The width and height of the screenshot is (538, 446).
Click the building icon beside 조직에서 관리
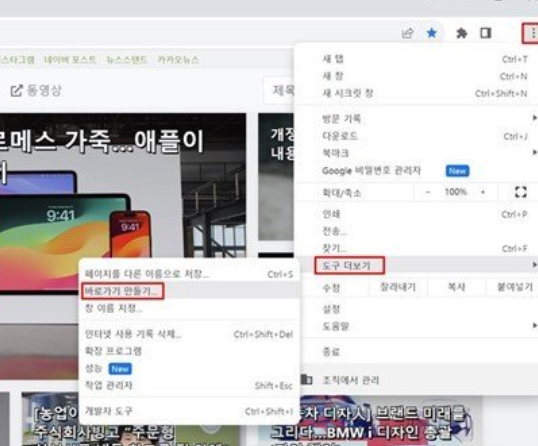pyautogui.click(x=306, y=379)
